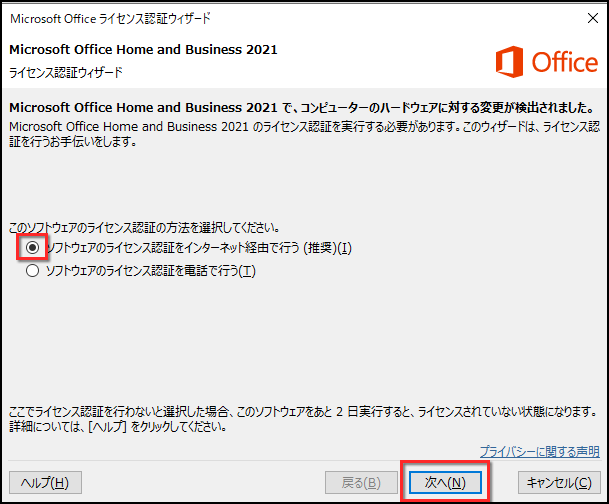Click the orange Office logo icon

pyautogui.click(x=510, y=62)
